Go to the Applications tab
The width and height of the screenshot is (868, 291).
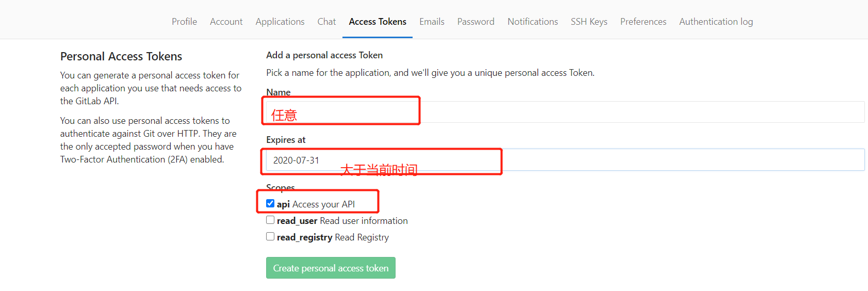click(280, 22)
